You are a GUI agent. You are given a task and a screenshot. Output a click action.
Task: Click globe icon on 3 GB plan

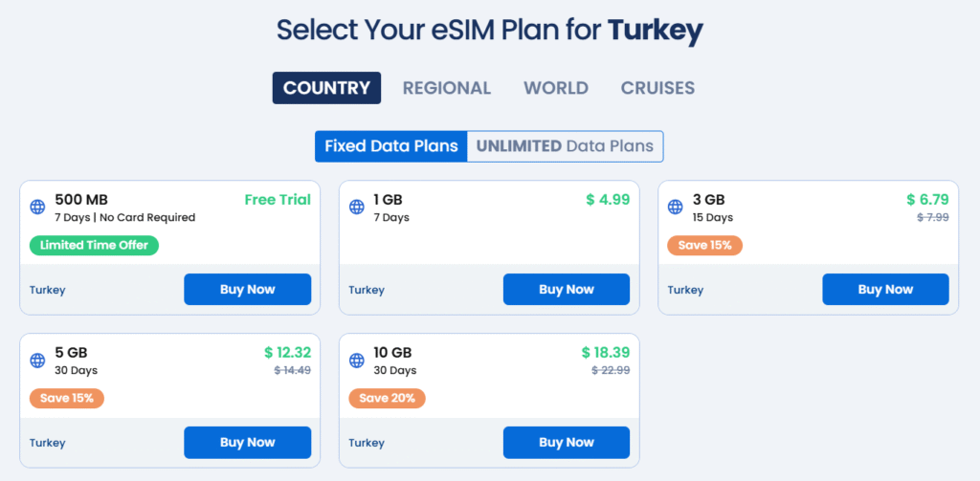[x=676, y=207]
